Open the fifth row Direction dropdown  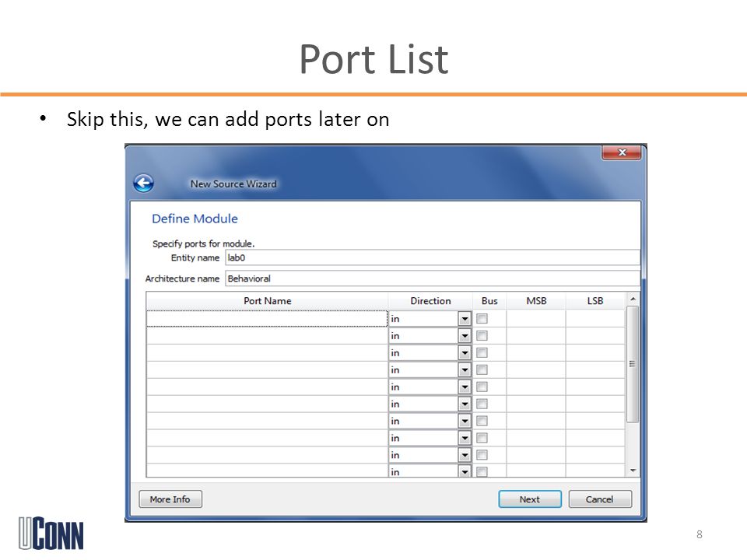point(465,387)
